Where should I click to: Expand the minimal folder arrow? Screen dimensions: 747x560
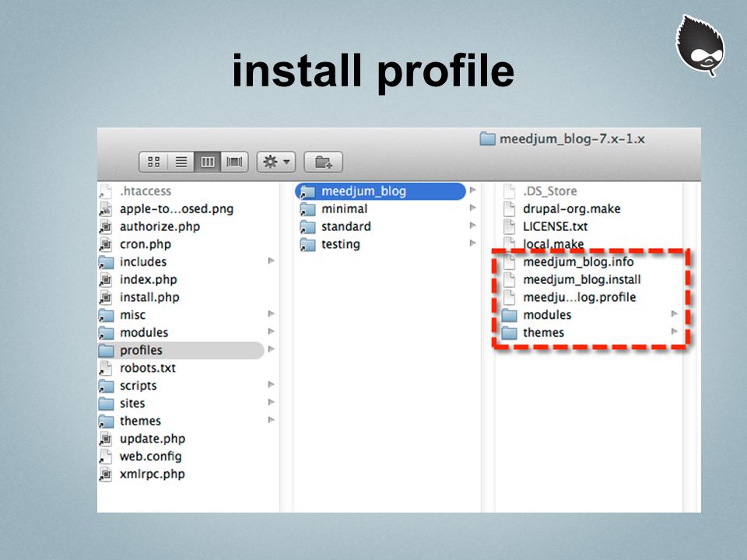(472, 208)
